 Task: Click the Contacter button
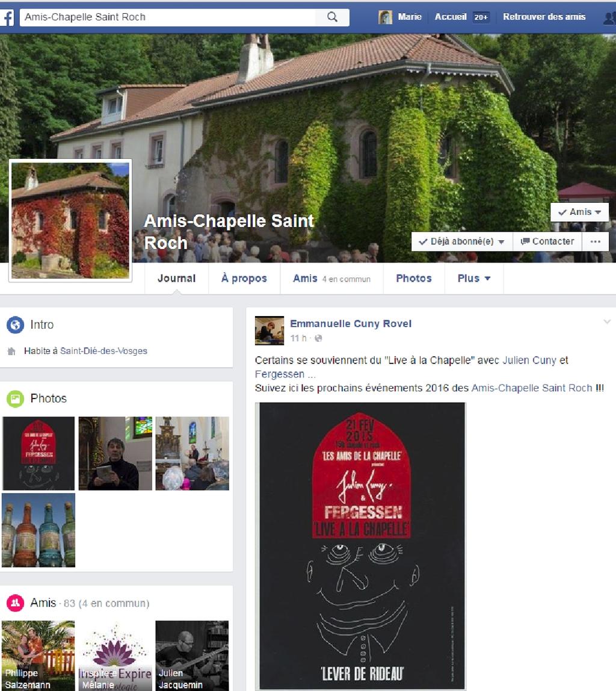(x=547, y=241)
